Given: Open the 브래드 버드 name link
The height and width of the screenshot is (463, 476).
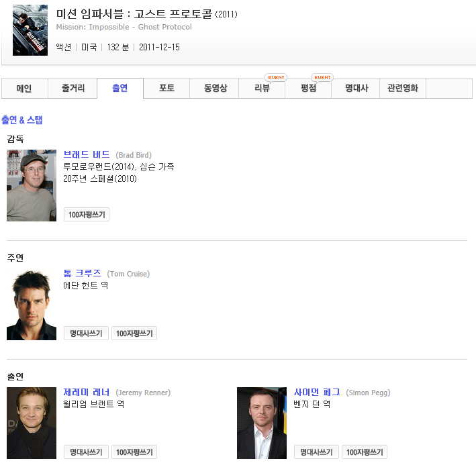Looking at the screenshot, I should 87,155.
